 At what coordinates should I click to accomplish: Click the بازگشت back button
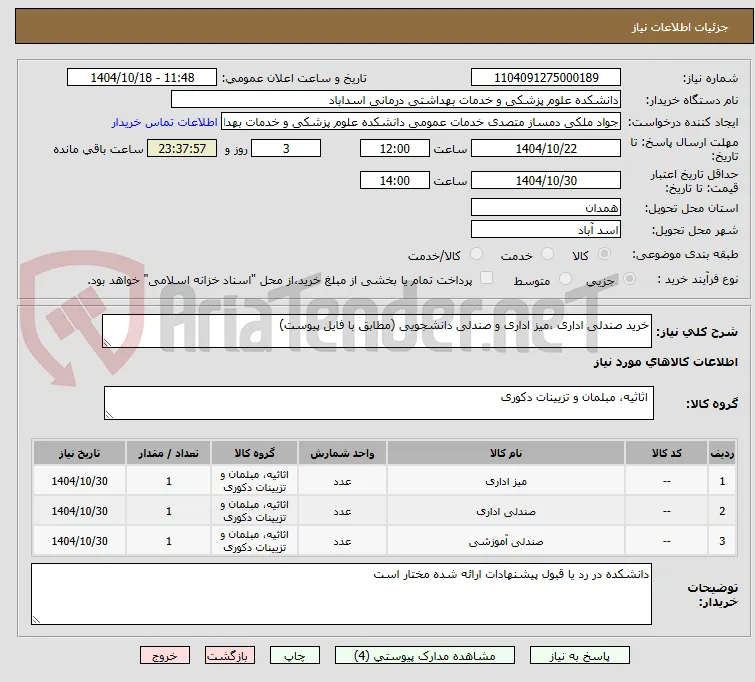(230, 656)
